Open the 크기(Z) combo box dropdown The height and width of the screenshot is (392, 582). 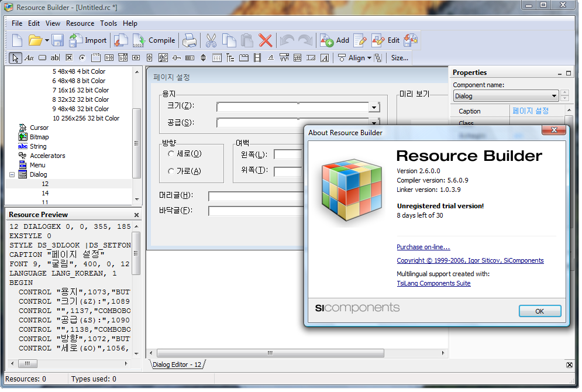point(374,108)
